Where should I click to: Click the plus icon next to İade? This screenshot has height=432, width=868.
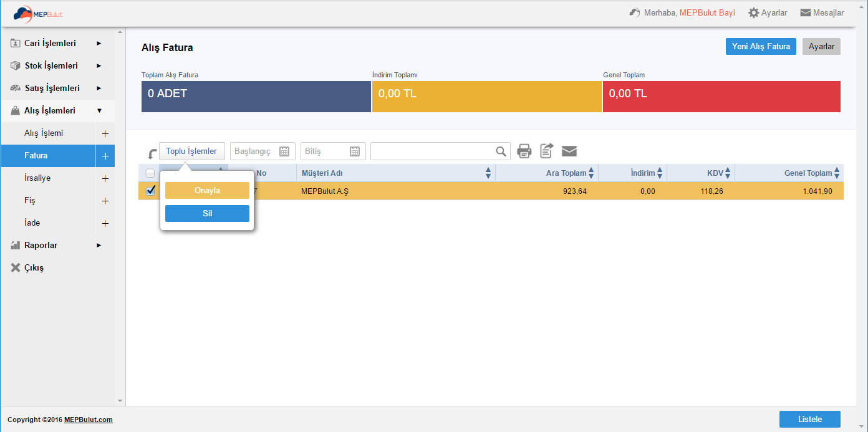click(105, 223)
